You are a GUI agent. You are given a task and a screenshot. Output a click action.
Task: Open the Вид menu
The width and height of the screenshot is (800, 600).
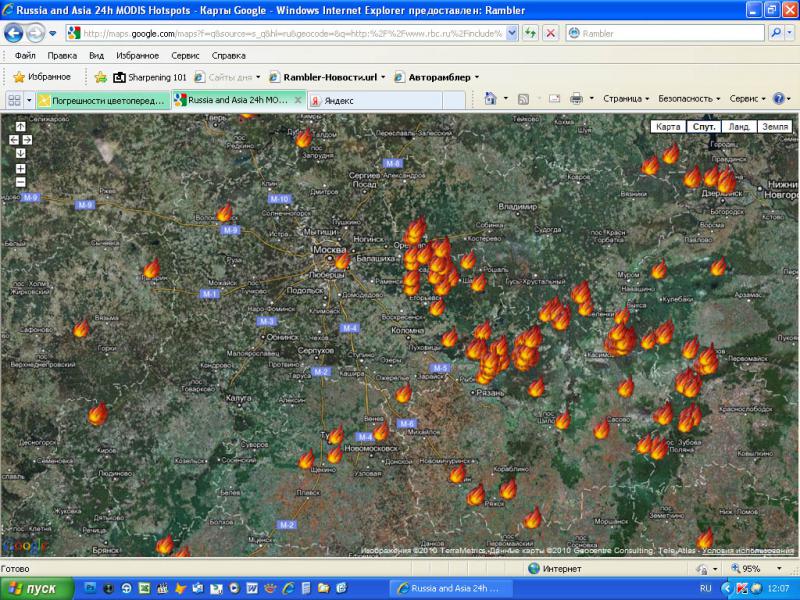click(x=96, y=56)
